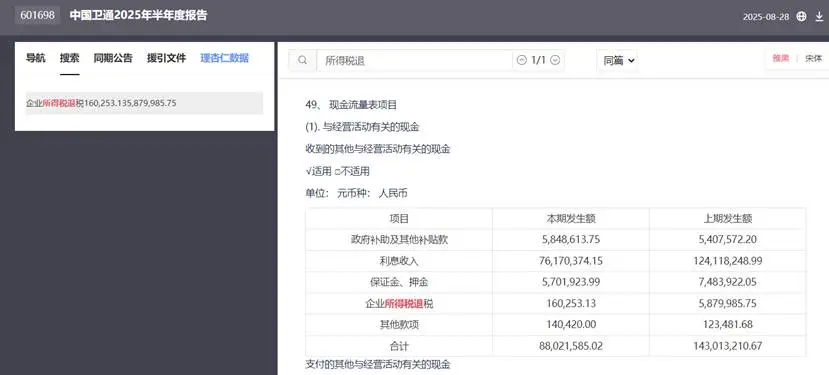The image size is (829, 375).
Task: Click the 政府补助及其他补贴款 row label
Action: pos(399,240)
